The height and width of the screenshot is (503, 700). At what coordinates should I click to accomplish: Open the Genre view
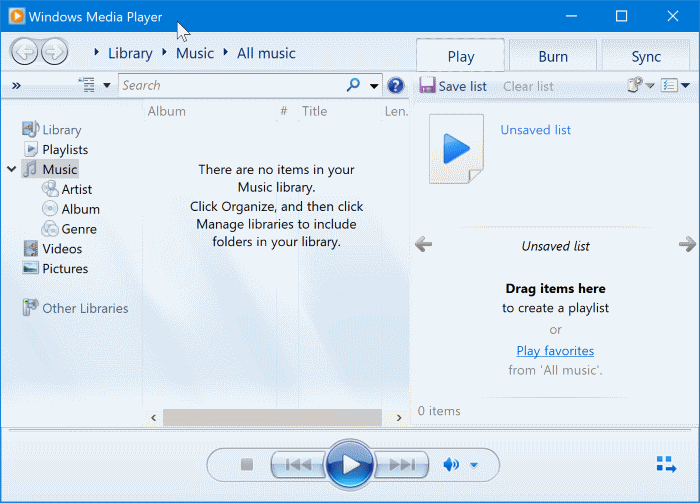69,229
